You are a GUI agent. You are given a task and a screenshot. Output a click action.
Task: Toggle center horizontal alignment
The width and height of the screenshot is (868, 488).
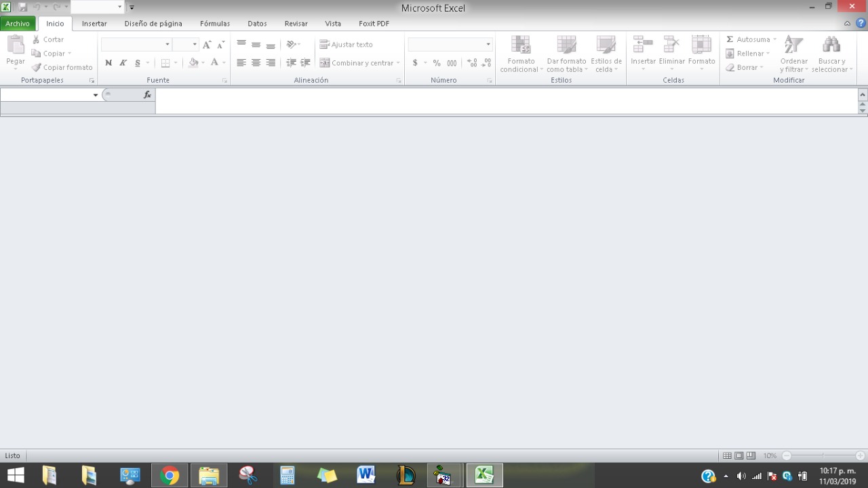coord(256,62)
